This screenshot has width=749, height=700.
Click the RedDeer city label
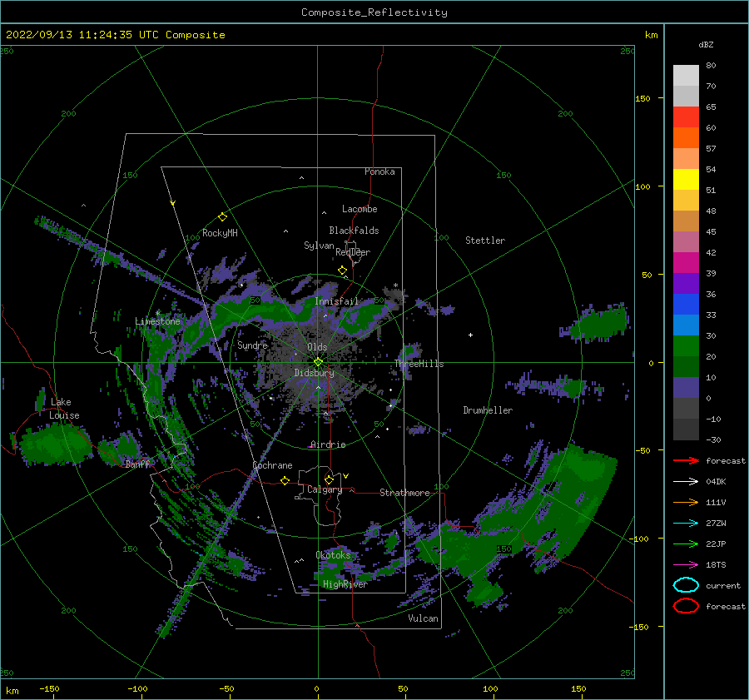(x=353, y=252)
